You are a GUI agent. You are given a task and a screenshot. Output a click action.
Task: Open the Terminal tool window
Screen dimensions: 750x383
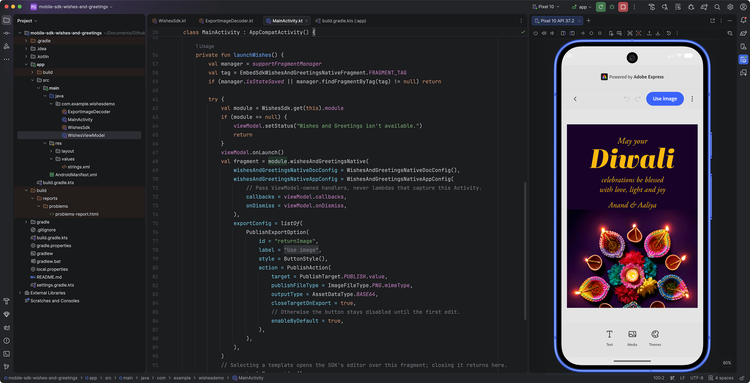(x=6, y=354)
